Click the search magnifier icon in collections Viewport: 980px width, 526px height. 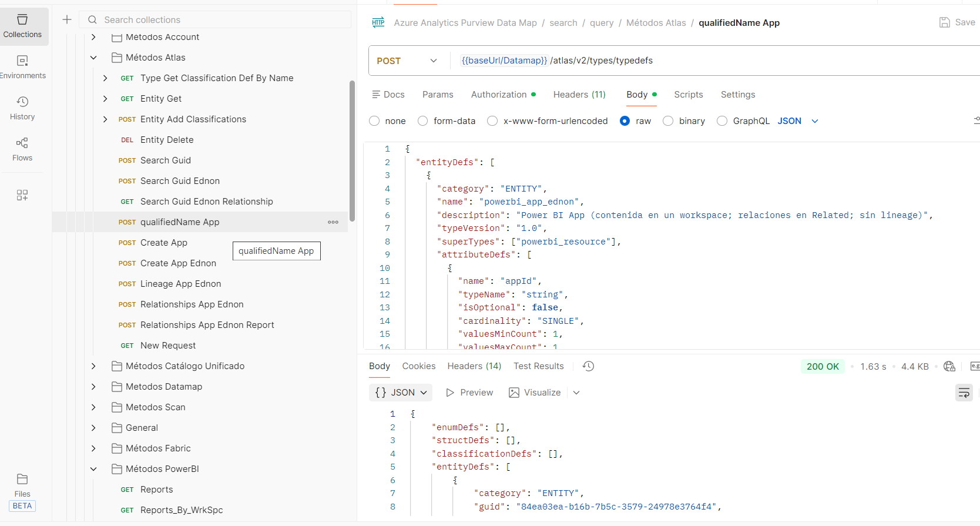[x=92, y=20]
